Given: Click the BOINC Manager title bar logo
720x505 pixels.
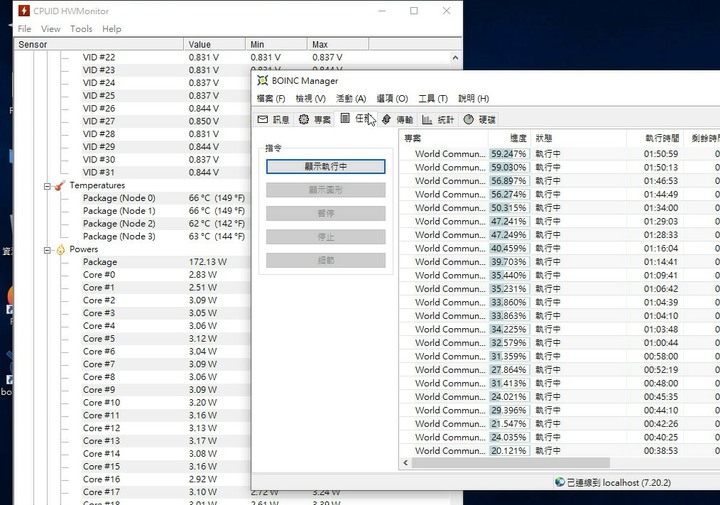Looking at the screenshot, I should click(263, 80).
